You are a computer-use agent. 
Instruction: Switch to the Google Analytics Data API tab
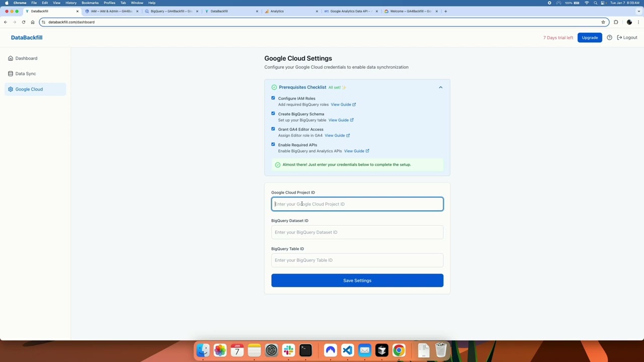point(351,11)
